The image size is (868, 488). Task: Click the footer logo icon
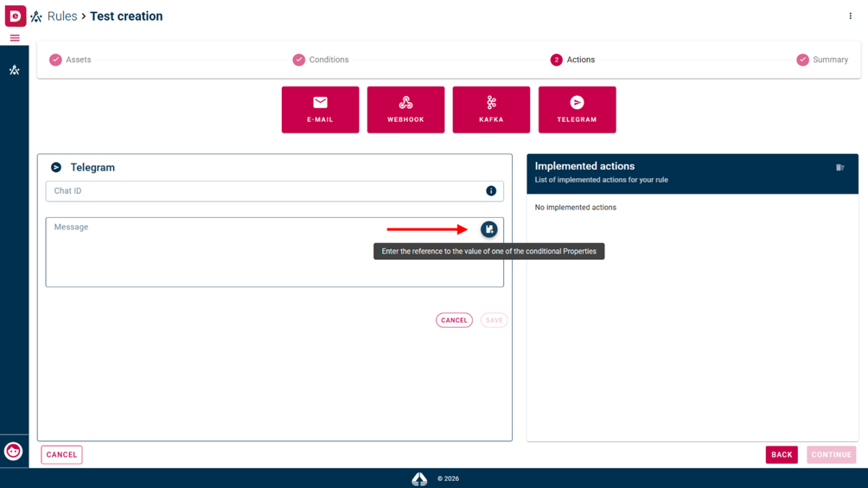click(x=419, y=478)
